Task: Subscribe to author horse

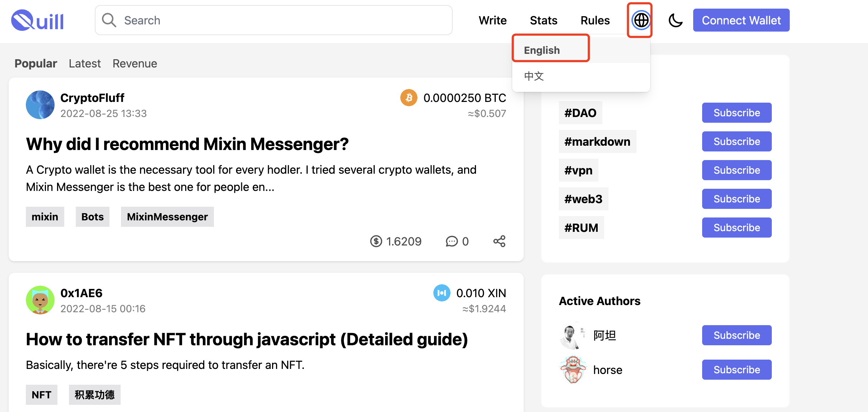Action: tap(737, 370)
